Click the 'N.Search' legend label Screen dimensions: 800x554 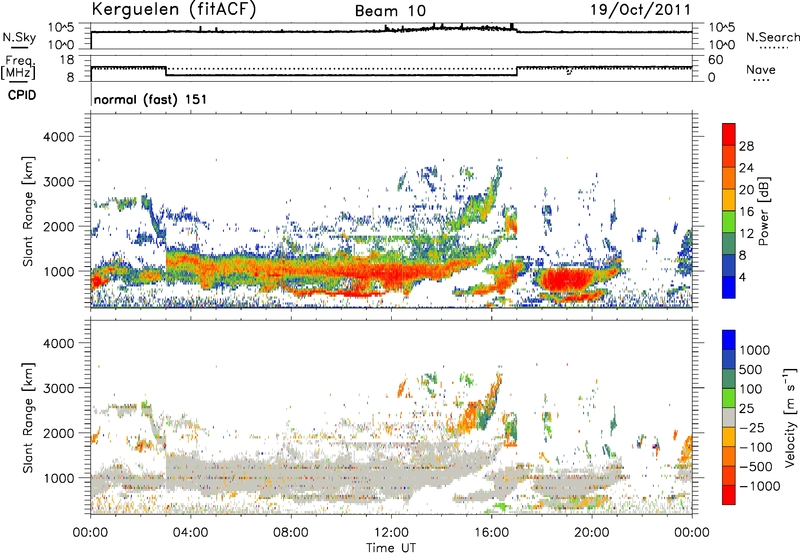(x=772, y=37)
